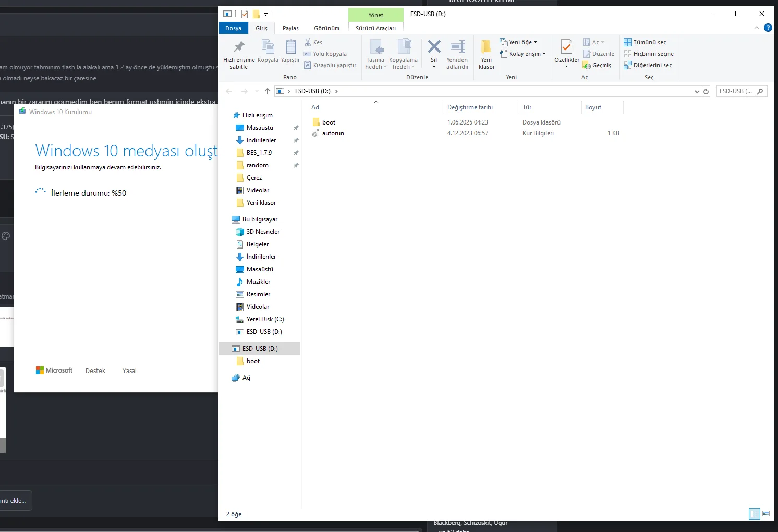
Task: Switch to the Görünüm ribbon tab
Action: point(326,28)
